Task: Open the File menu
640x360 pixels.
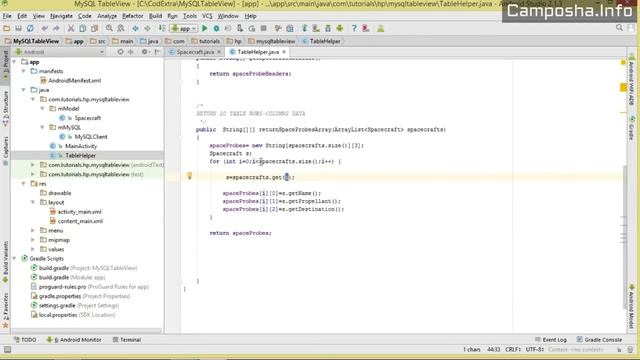Action: [7, 16]
